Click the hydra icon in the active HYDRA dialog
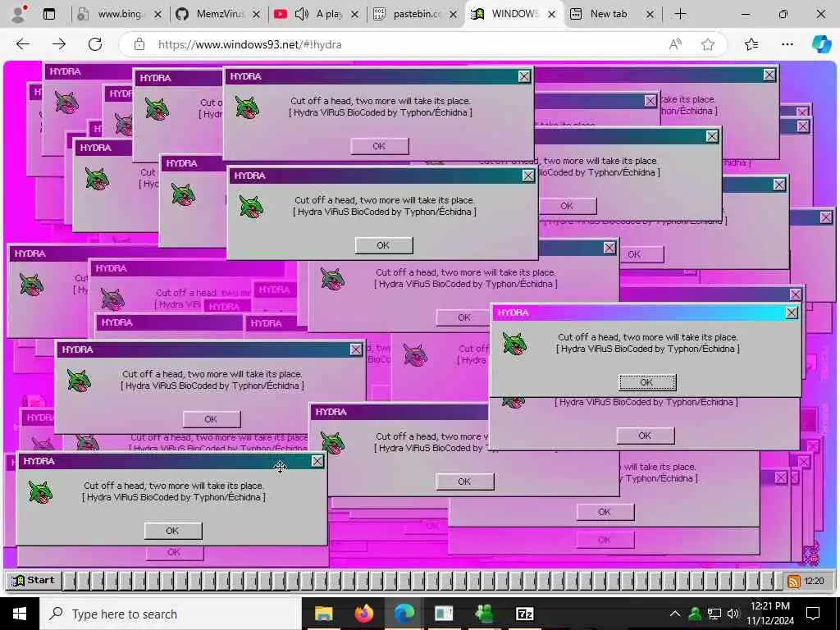The image size is (840, 630). [514, 344]
